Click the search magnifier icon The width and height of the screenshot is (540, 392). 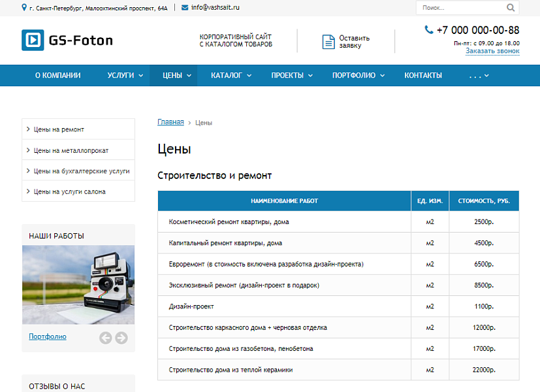point(510,8)
